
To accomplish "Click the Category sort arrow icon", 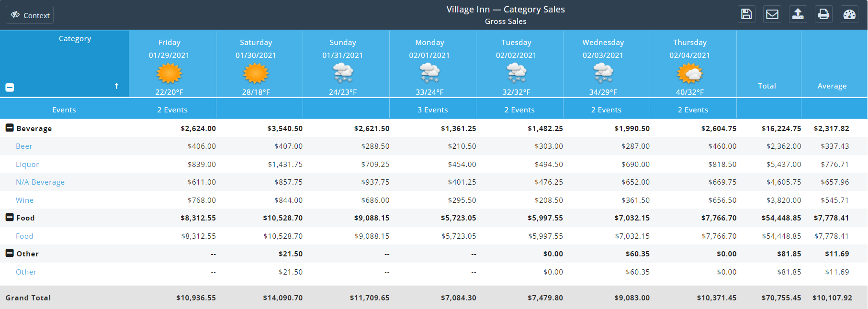I will tap(116, 86).
